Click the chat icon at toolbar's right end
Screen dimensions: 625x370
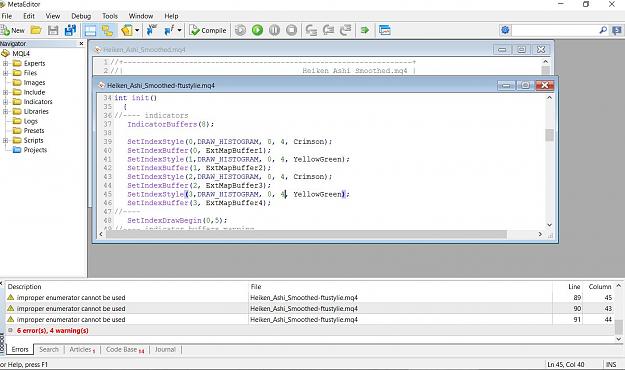pyautogui.click(x=617, y=30)
